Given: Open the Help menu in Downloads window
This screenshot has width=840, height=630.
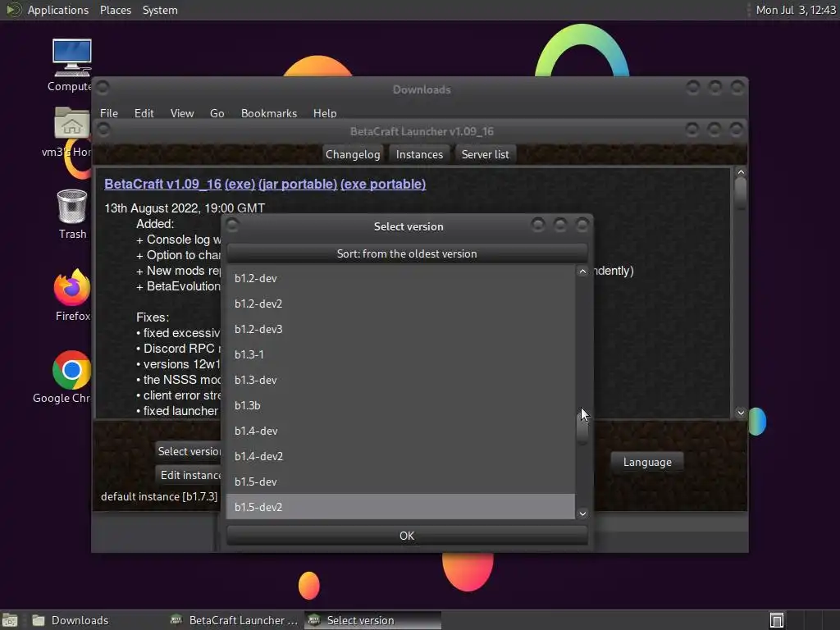Looking at the screenshot, I should pyautogui.click(x=325, y=113).
